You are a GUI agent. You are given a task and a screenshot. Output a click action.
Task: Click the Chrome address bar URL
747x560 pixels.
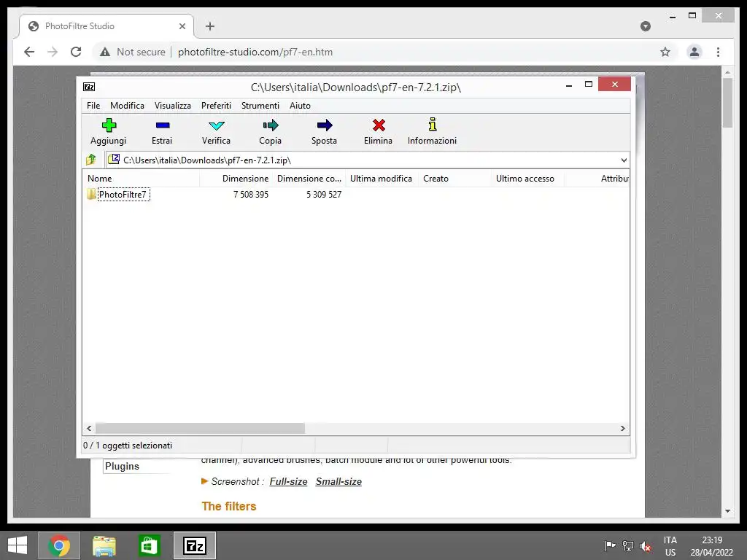pyautogui.click(x=255, y=52)
